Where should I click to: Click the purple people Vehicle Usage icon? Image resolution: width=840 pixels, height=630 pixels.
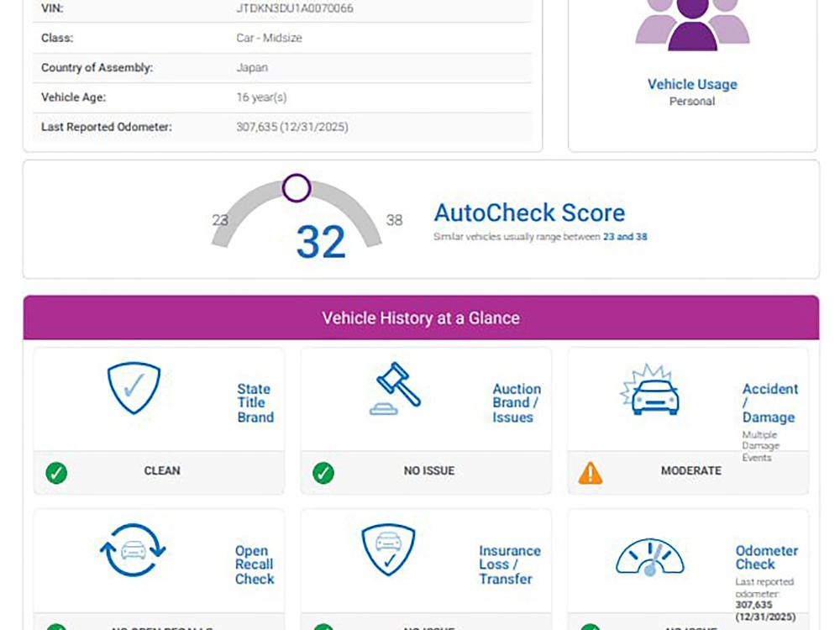pyautogui.click(x=692, y=25)
